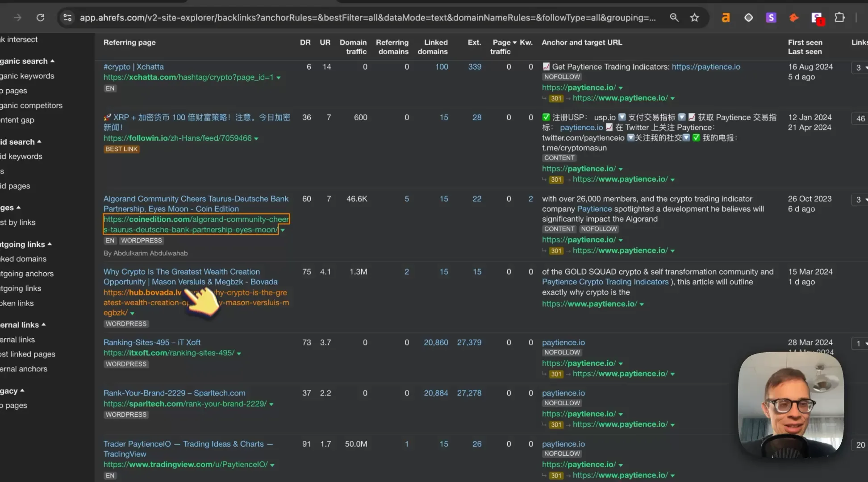Open the Ahrefs orange 'a' extension
The height and width of the screenshot is (482, 868).
[x=726, y=17]
